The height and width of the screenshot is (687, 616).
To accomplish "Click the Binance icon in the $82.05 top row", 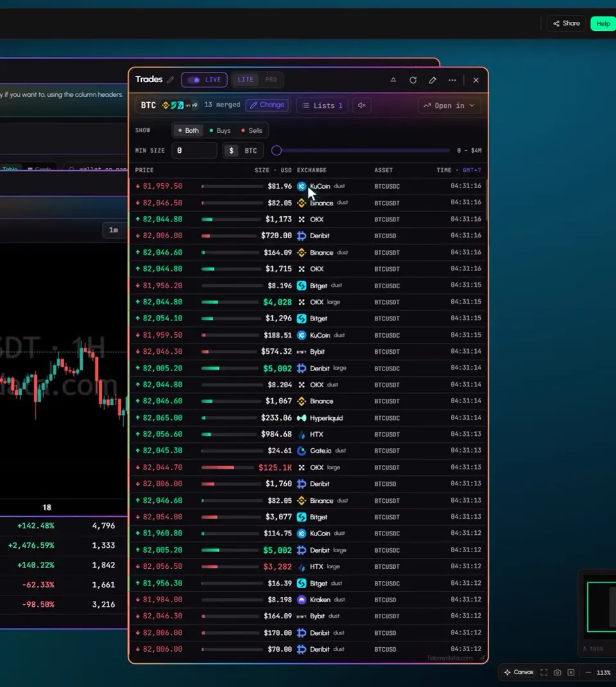I will coord(302,203).
